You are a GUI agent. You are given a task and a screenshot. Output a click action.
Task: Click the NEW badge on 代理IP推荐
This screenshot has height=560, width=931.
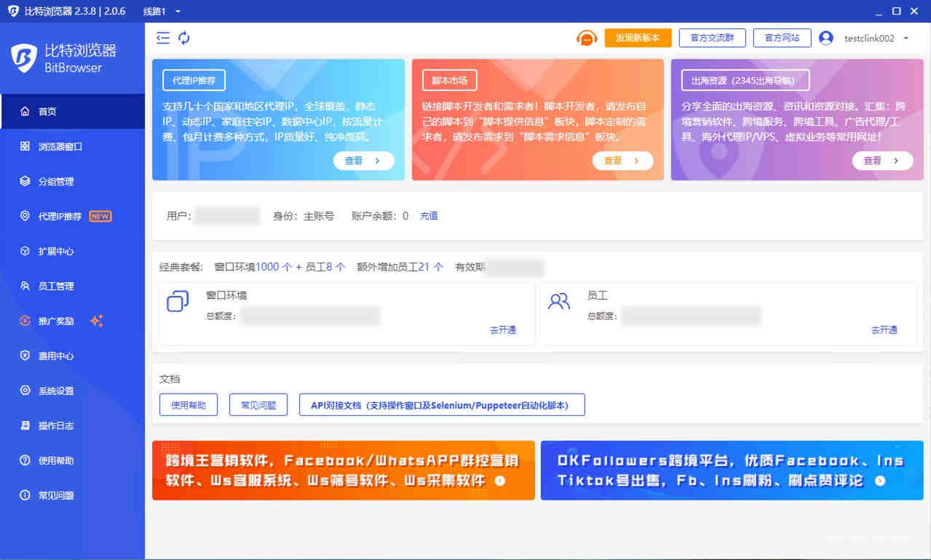click(100, 216)
